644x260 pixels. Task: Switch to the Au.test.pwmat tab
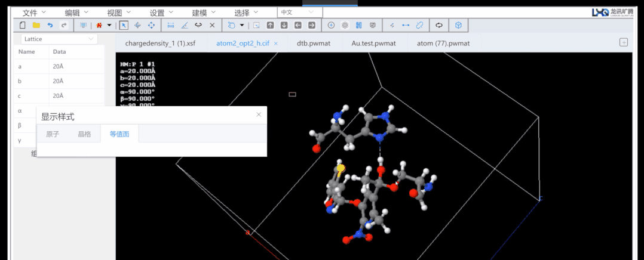(374, 43)
